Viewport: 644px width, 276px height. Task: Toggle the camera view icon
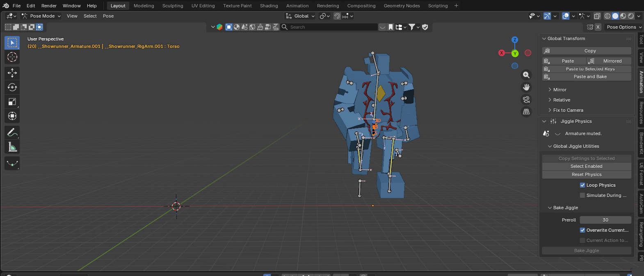click(x=526, y=100)
